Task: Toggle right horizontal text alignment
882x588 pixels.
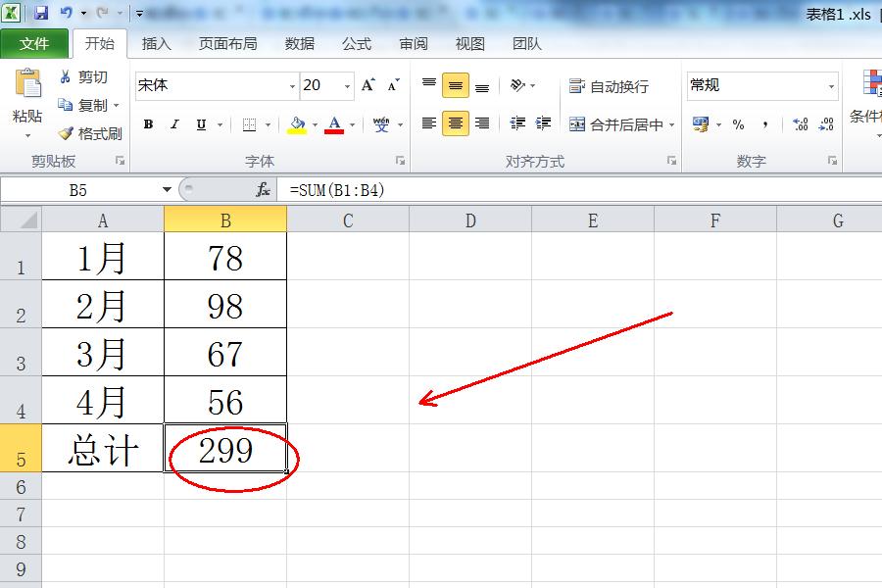Action: click(x=481, y=123)
